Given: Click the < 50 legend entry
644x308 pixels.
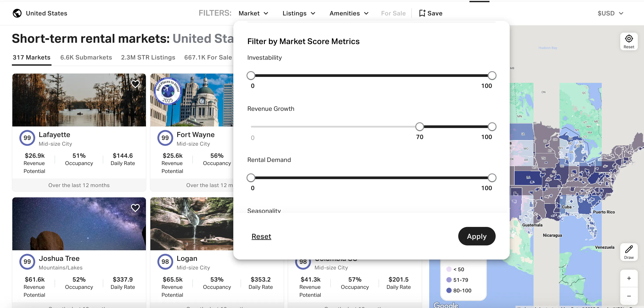Looking at the screenshot, I should coord(455,269).
